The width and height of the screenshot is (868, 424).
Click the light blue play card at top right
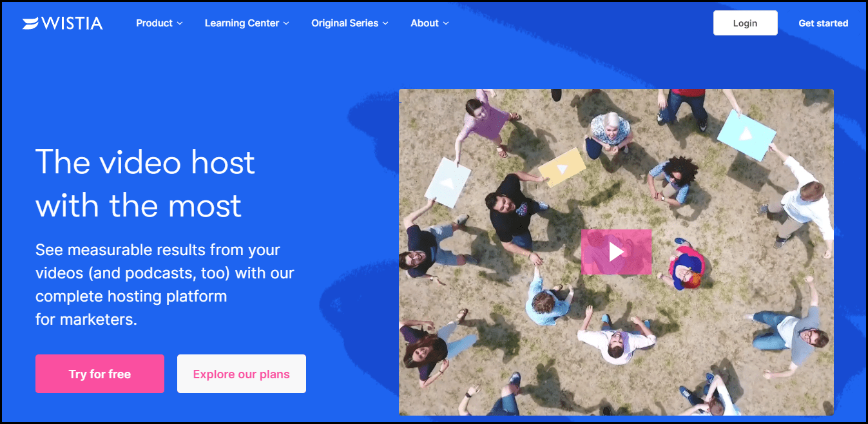(x=746, y=134)
